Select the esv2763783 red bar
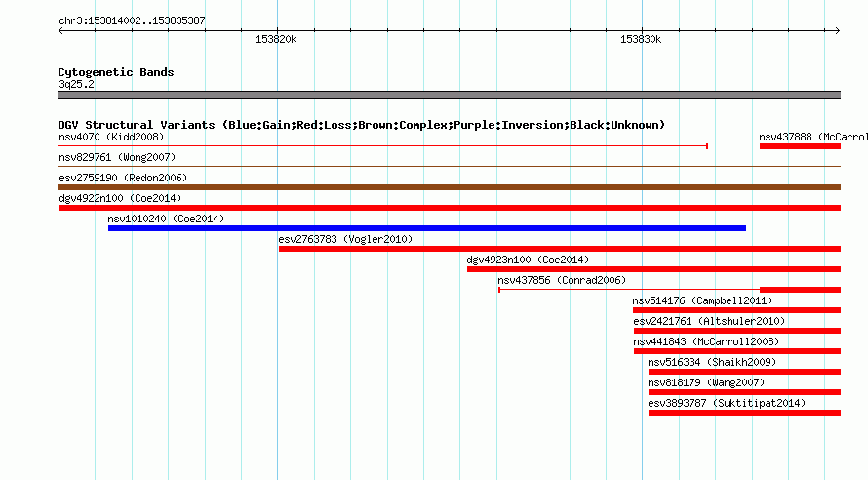Image resolution: width=868 pixels, height=480 pixels. click(560, 249)
